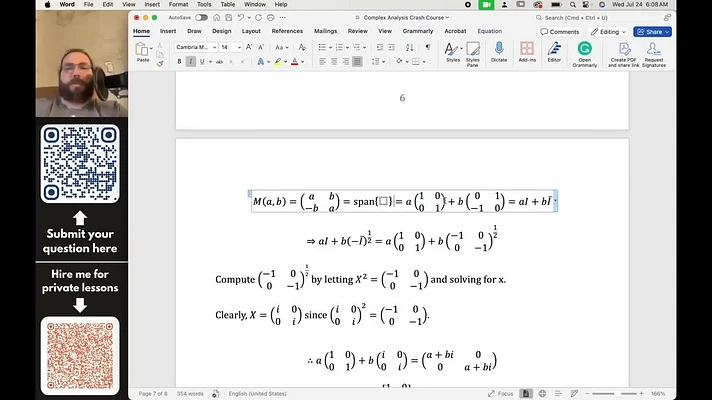Center align the text
Viewport: 712px width, 400px height.
pyautogui.click(x=334, y=61)
